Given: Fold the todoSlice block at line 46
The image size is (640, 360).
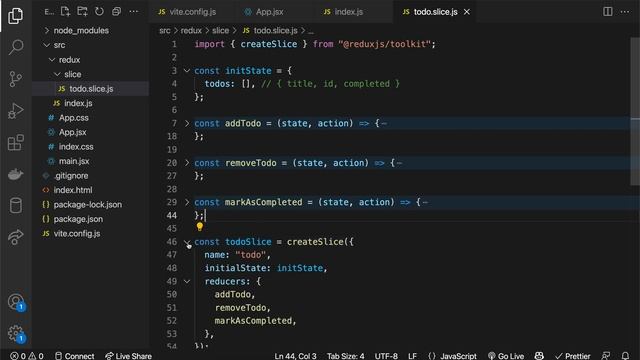Looking at the screenshot, I should point(187,242).
